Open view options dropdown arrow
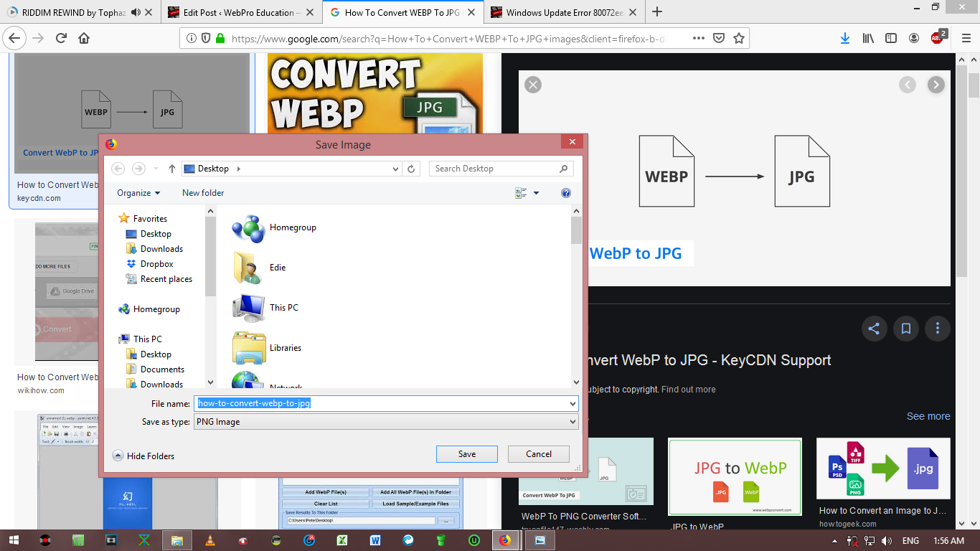Screen dimensions: 980x551 (x=536, y=193)
